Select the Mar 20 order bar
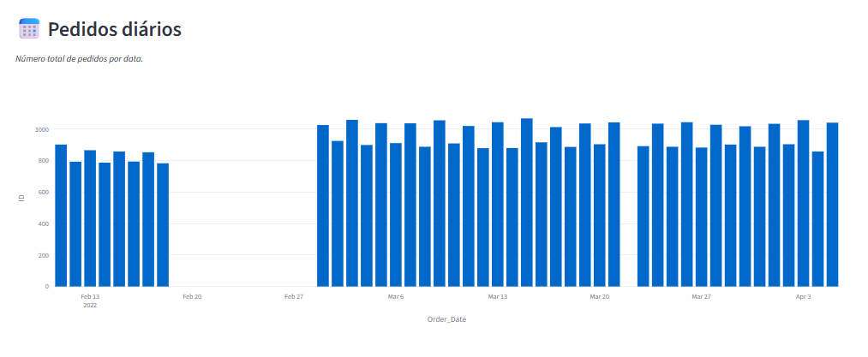Image resolution: width=868 pixels, height=357 pixels. 600,215
